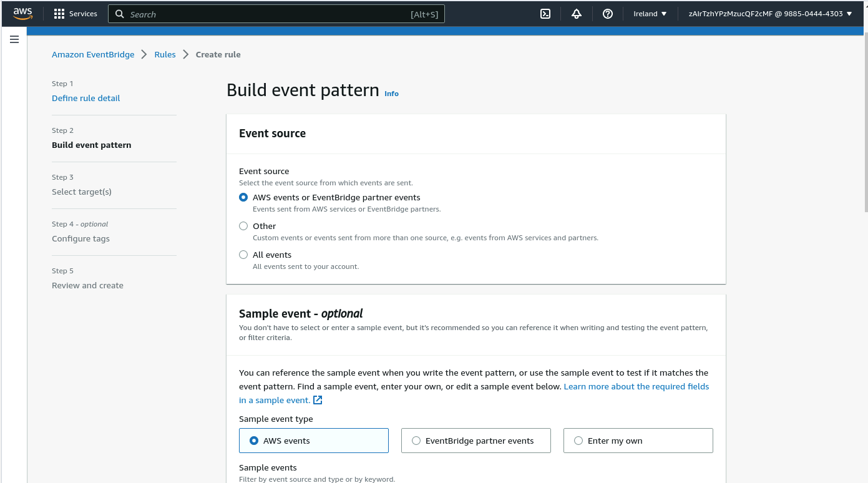Click the search magnifier icon
The height and width of the screenshot is (483, 868).
(x=120, y=14)
